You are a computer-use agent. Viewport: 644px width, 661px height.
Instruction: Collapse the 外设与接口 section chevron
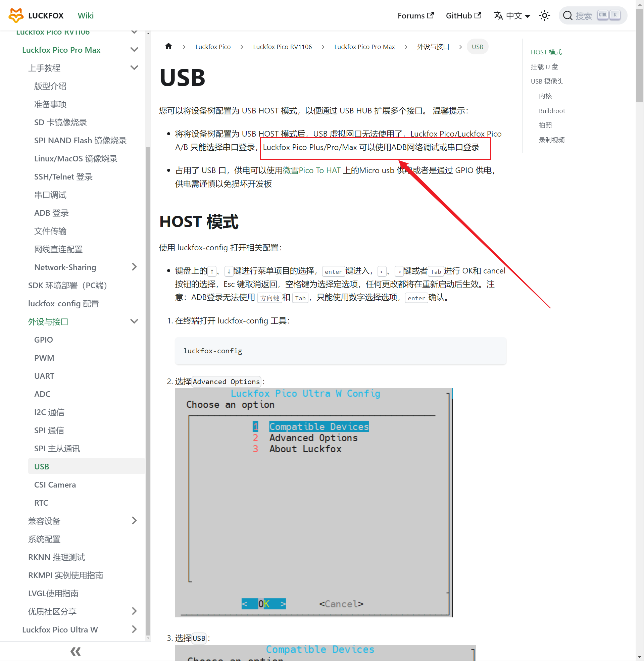[134, 321]
